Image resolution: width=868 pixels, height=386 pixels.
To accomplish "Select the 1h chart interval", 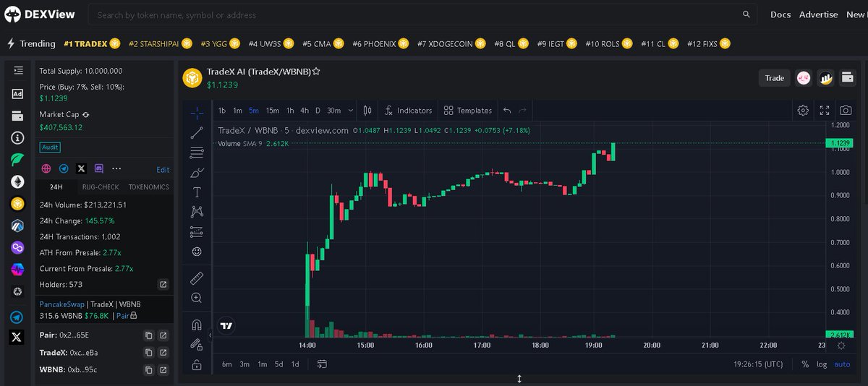I will (290, 111).
